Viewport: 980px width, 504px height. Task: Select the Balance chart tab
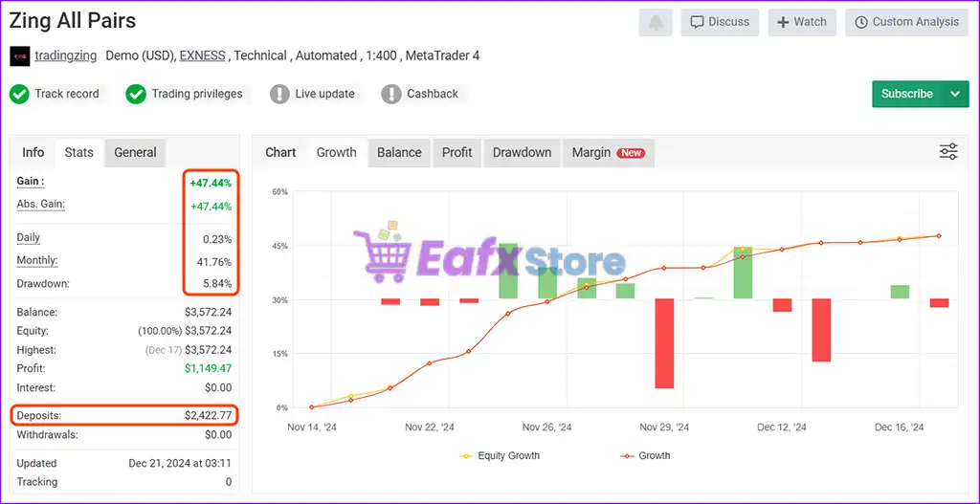point(399,153)
